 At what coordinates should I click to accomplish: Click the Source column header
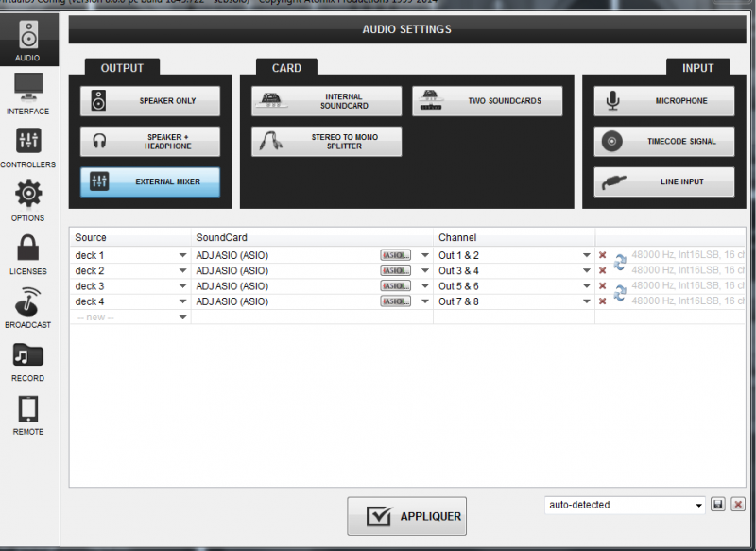(130, 237)
